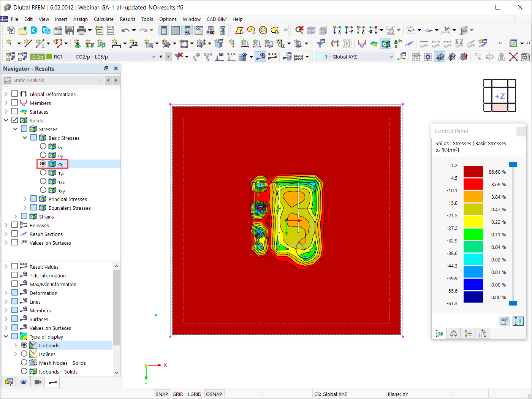
Task: Expand the Result Values tree node
Action: [6, 266]
